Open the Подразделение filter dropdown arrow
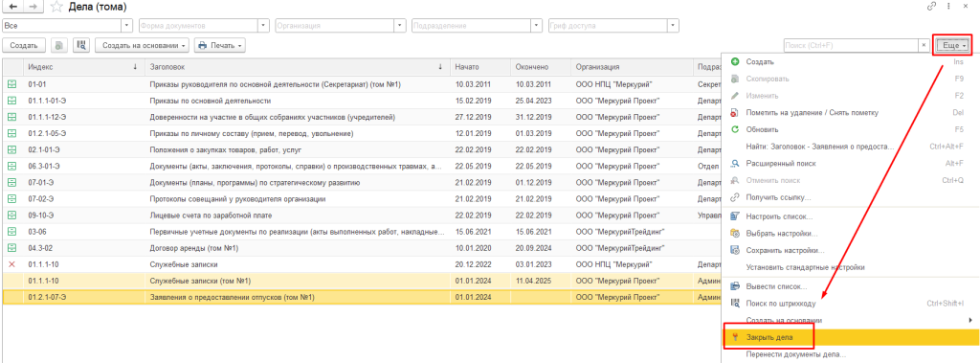Image resolution: width=980 pixels, height=363 pixels. tap(536, 26)
